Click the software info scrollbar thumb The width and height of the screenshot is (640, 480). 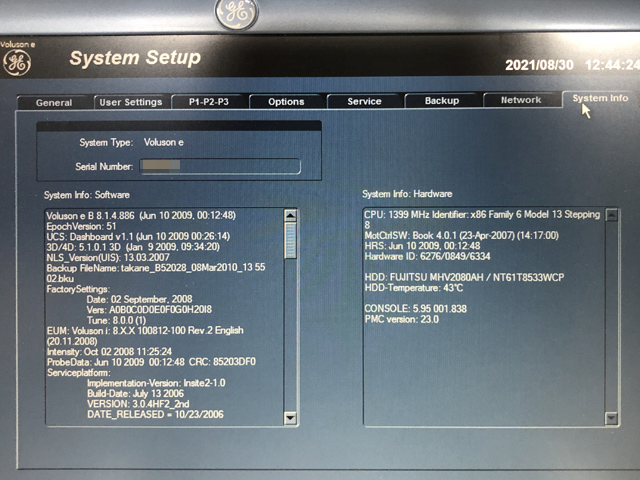click(x=290, y=240)
